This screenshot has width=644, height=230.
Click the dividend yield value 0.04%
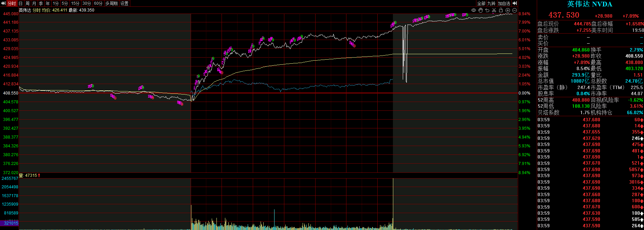(583, 93)
